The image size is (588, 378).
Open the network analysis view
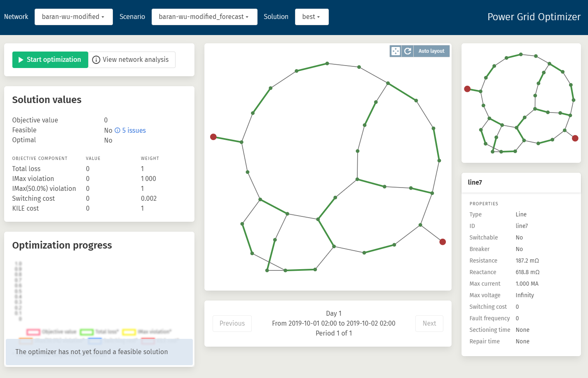(x=132, y=60)
